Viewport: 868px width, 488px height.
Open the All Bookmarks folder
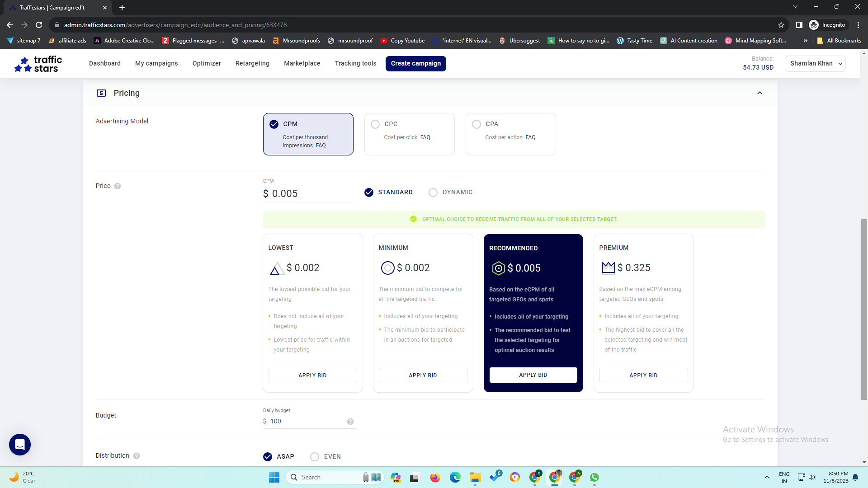click(839, 41)
